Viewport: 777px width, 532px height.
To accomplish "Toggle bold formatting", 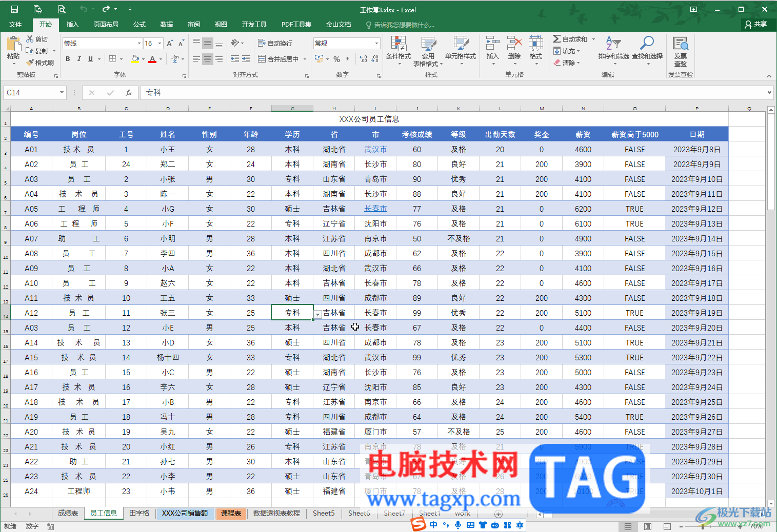I will pos(68,59).
